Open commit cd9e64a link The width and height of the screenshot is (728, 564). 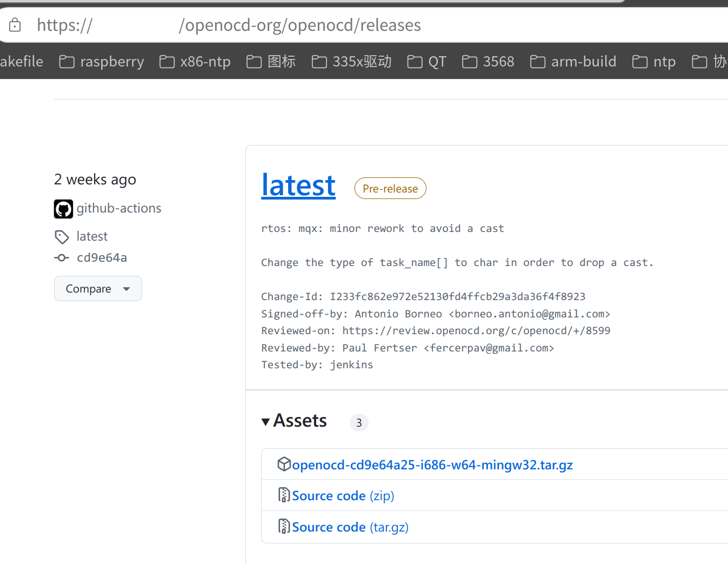click(x=102, y=257)
